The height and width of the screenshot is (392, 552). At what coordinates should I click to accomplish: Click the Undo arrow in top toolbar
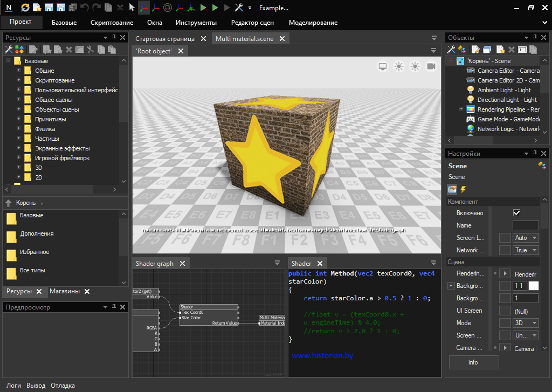[85, 8]
